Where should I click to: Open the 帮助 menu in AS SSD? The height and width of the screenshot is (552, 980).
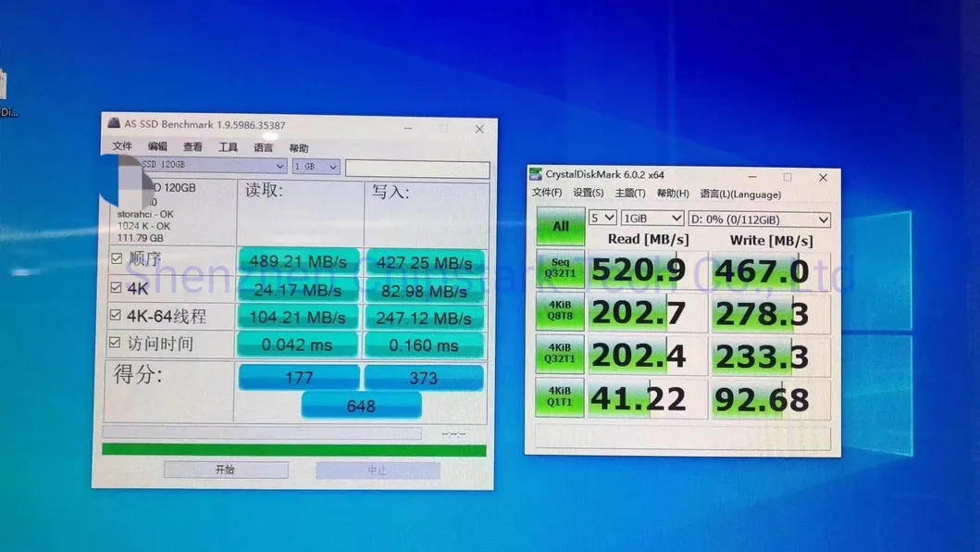tap(299, 149)
